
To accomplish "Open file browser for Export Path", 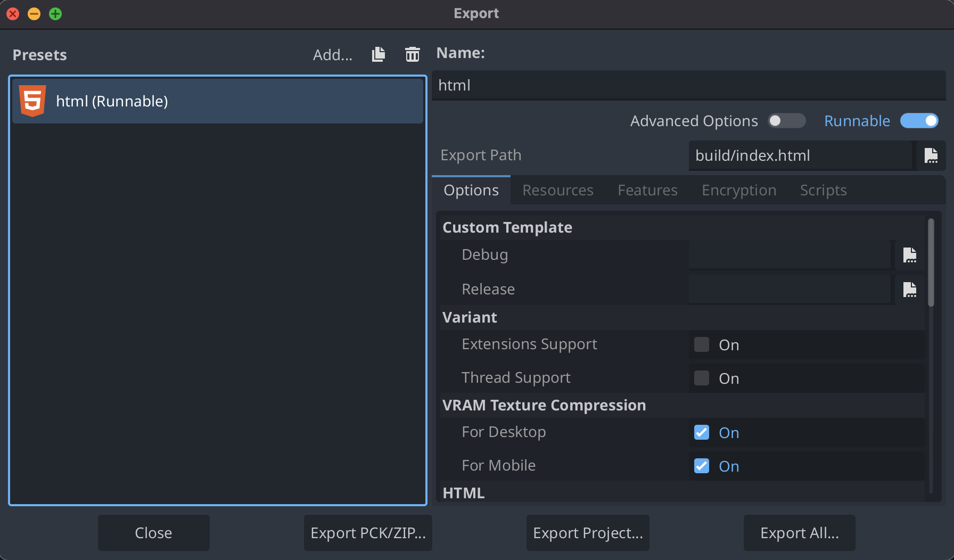I will coord(931,155).
